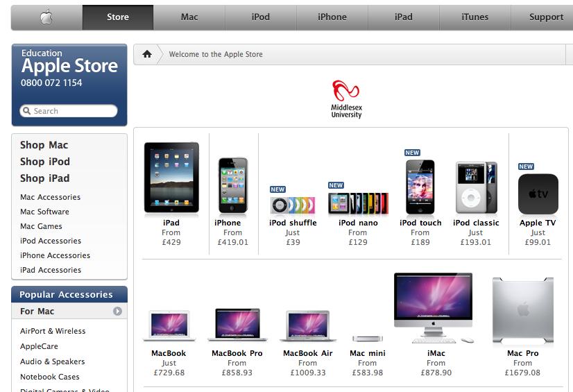The height and width of the screenshot is (392, 573).
Task: Select the Apple TV product image
Action: click(x=538, y=194)
